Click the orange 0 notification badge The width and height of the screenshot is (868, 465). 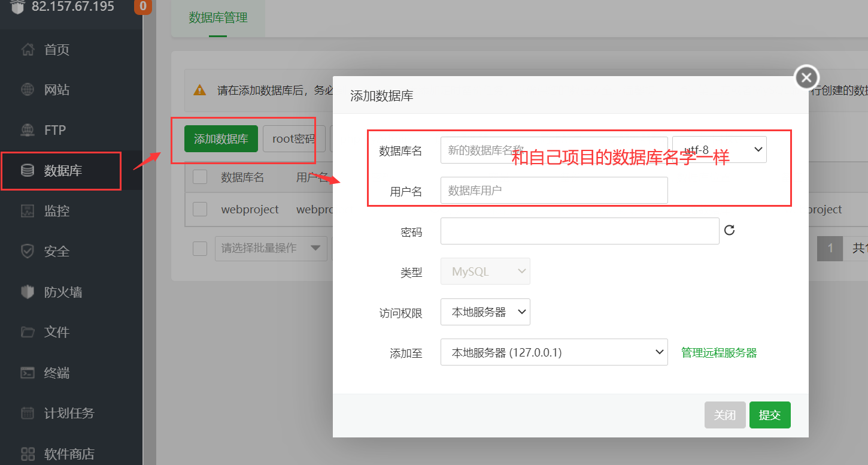(x=142, y=7)
